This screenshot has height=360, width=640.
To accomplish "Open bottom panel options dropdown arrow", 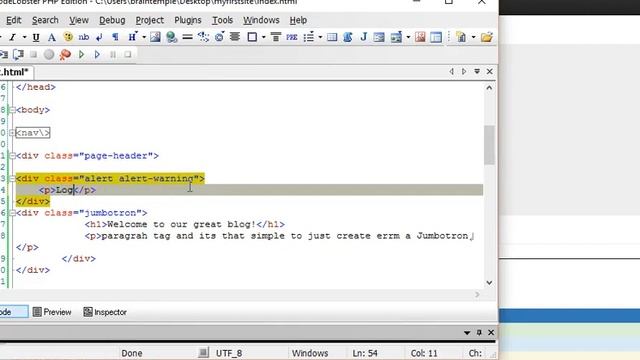I will tap(467, 333).
